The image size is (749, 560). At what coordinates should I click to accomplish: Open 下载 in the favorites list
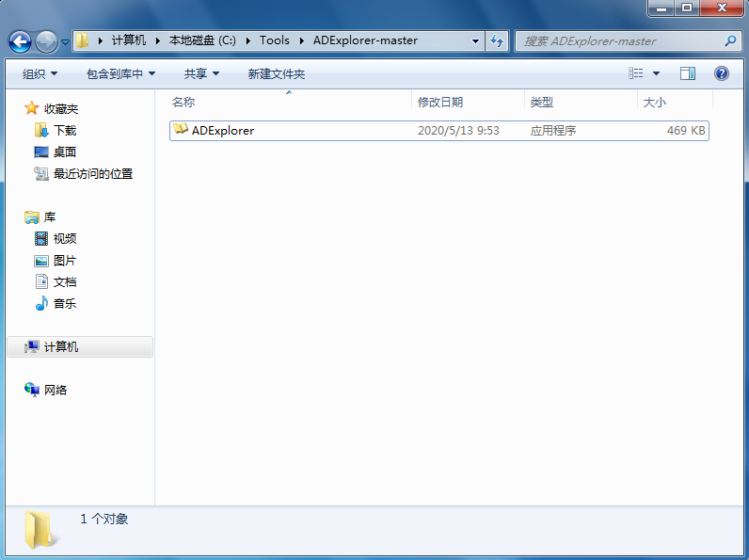[x=65, y=131]
